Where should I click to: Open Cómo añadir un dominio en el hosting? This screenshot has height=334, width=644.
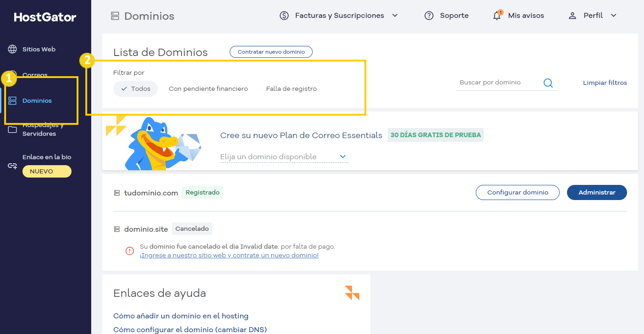(x=181, y=316)
